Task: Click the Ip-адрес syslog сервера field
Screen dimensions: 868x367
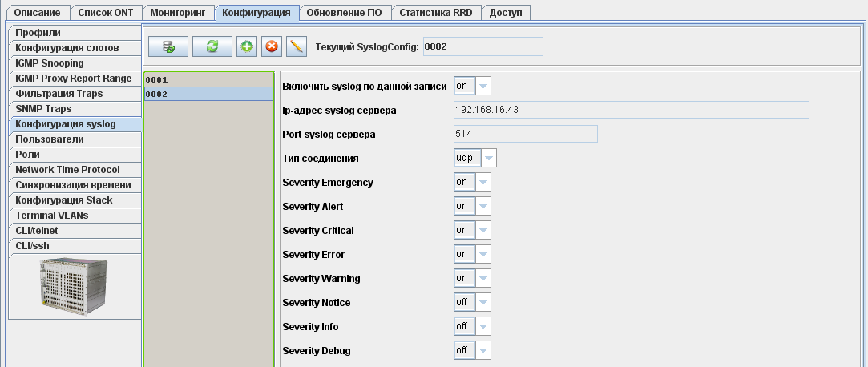Action: point(632,110)
